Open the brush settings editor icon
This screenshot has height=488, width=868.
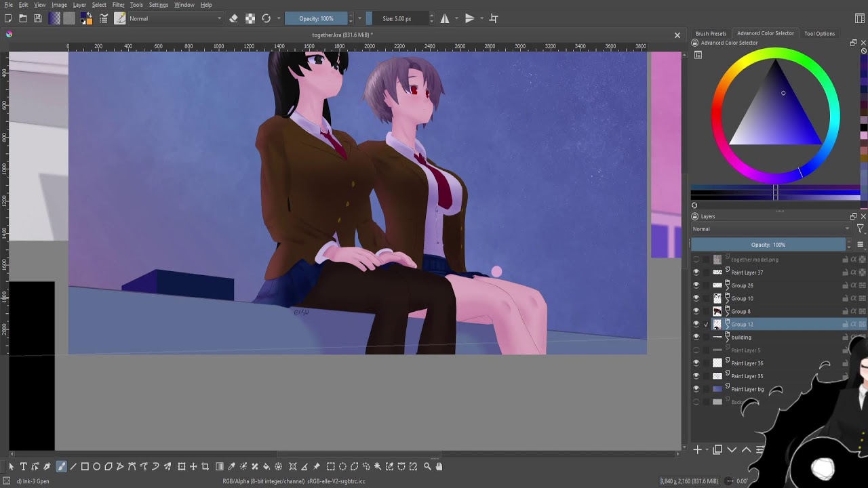(104, 19)
